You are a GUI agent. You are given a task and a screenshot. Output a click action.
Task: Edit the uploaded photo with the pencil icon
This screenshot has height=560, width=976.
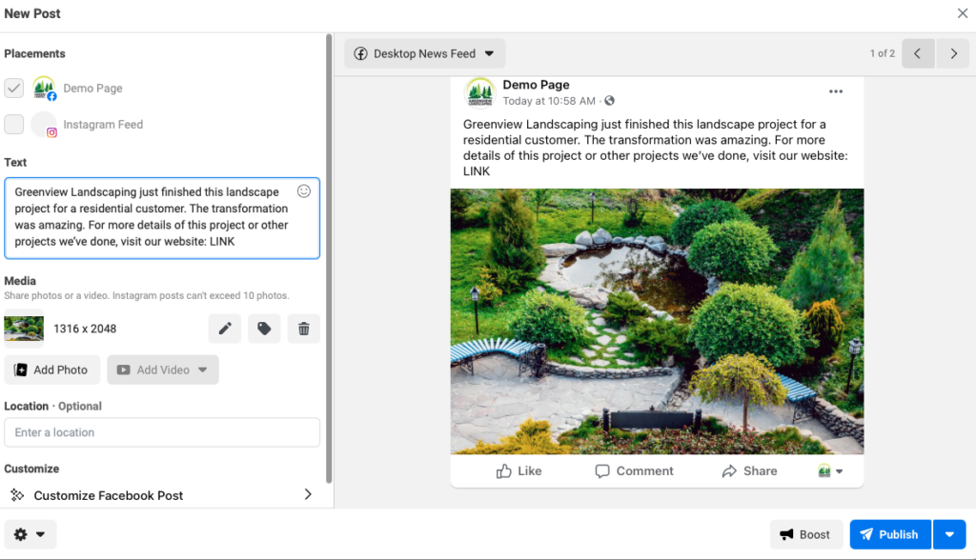225,329
